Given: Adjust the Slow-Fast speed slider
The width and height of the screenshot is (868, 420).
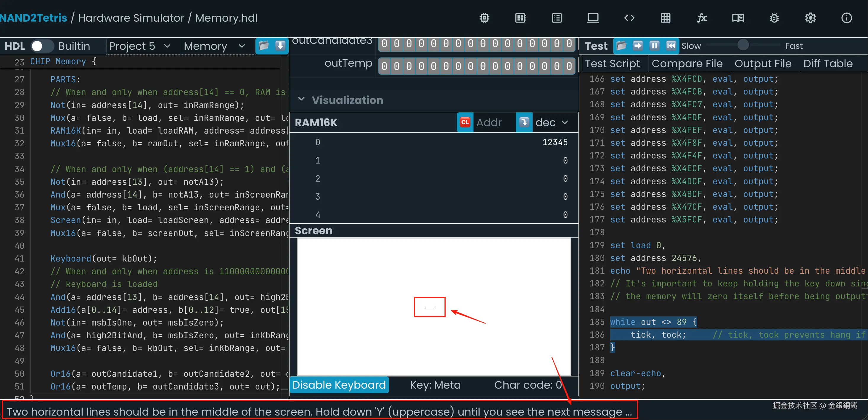Looking at the screenshot, I should 743,45.
